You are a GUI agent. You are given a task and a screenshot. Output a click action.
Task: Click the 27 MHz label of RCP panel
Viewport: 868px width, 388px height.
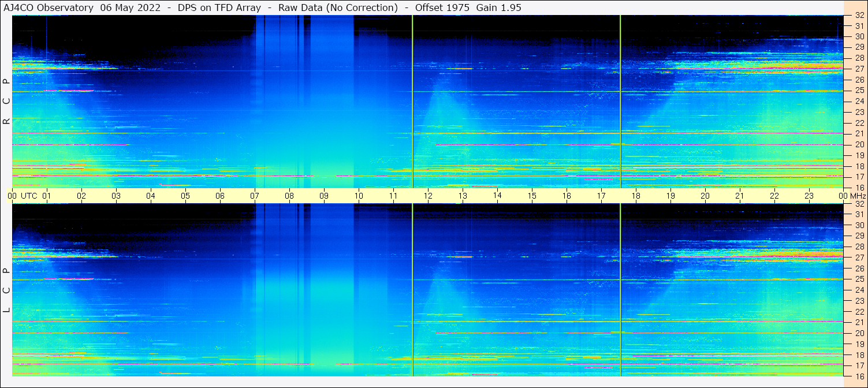(859, 69)
